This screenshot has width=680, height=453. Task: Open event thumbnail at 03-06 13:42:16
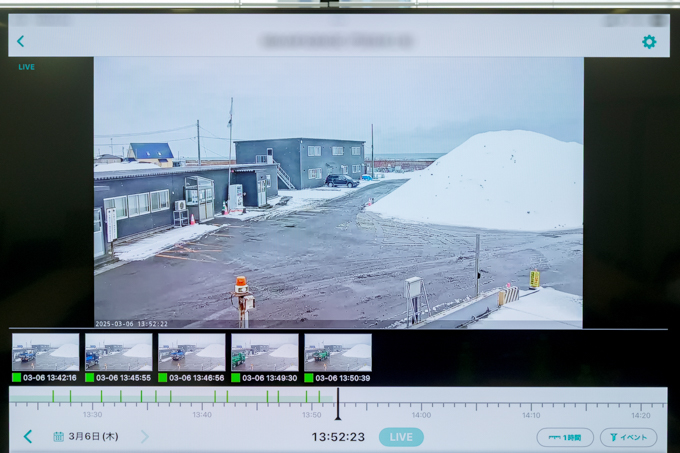pyautogui.click(x=45, y=353)
